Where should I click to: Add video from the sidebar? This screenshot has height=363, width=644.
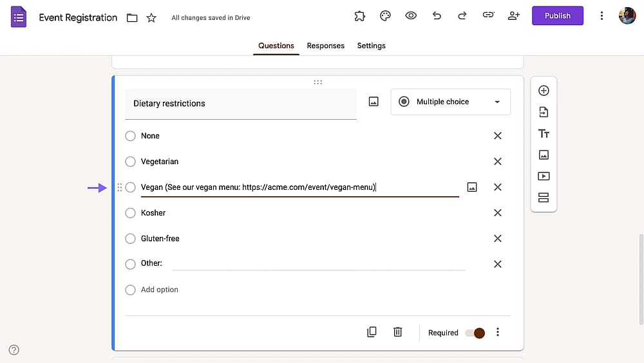tap(544, 176)
